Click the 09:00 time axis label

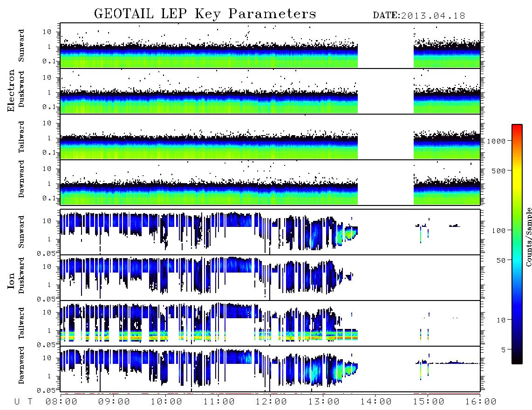(114, 402)
